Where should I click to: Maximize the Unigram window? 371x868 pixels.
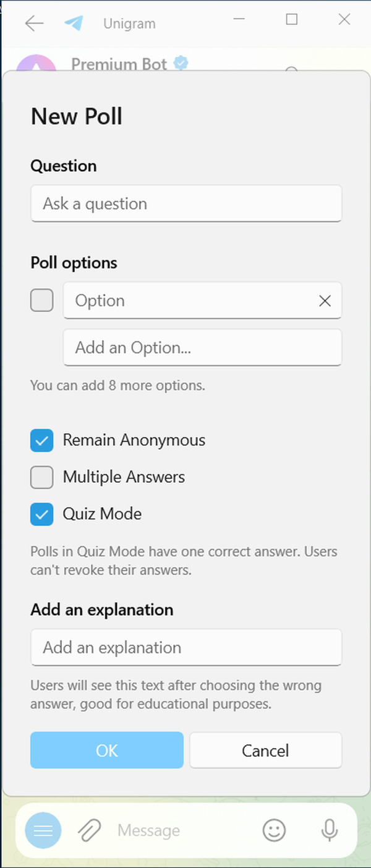[x=292, y=20]
